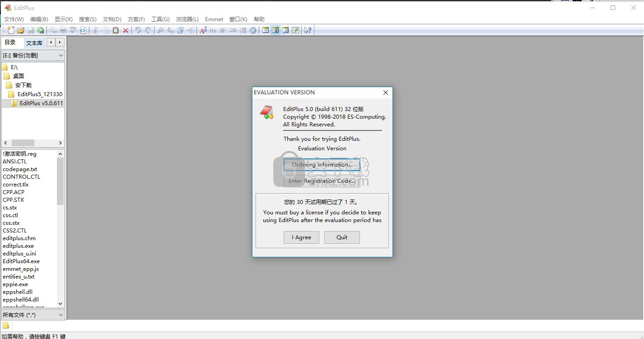Click the Help pointer question-mark icon

308,30
